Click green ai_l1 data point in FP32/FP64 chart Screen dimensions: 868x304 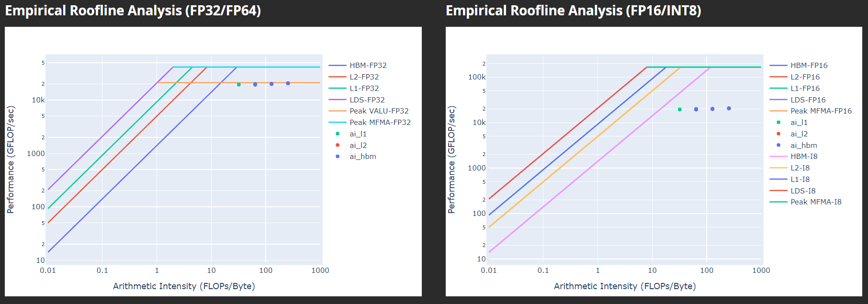click(x=239, y=85)
